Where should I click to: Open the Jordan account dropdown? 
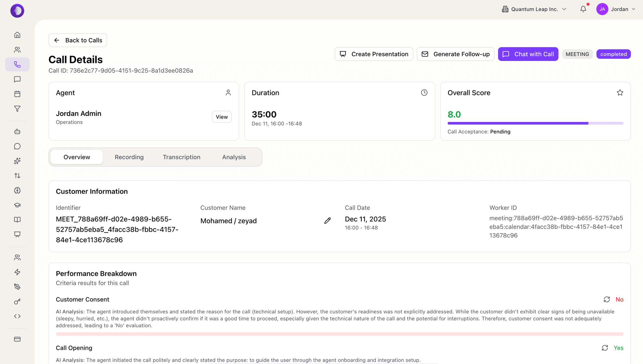616,9
